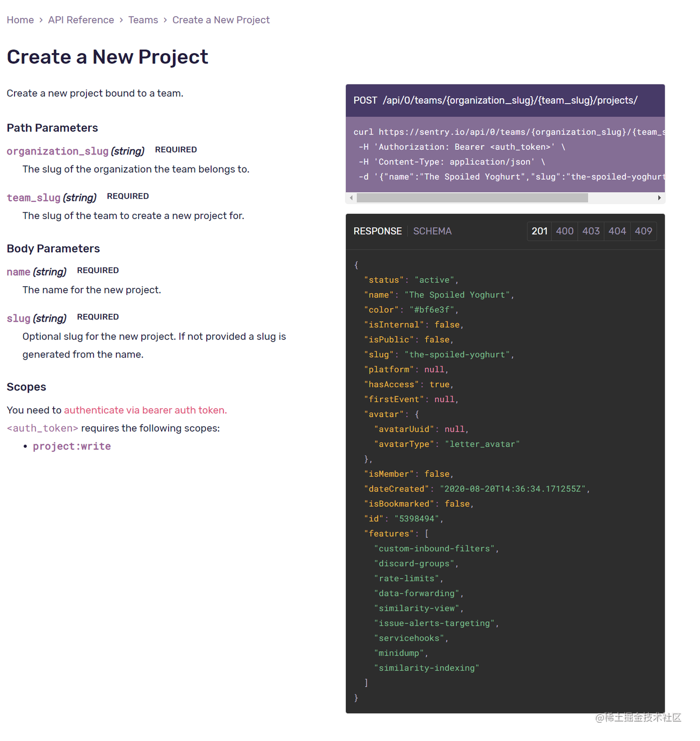Click the scroll left arrow under curl code

coord(351,198)
